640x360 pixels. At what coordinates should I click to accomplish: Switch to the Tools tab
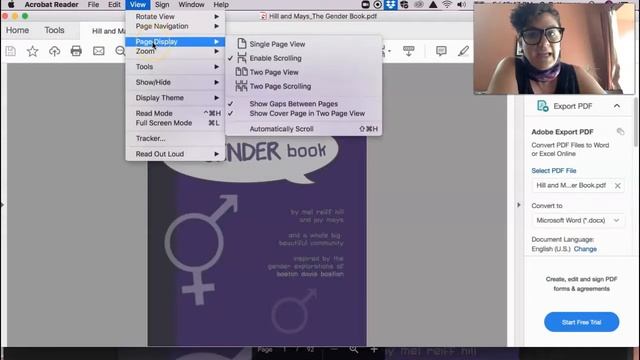click(x=54, y=30)
